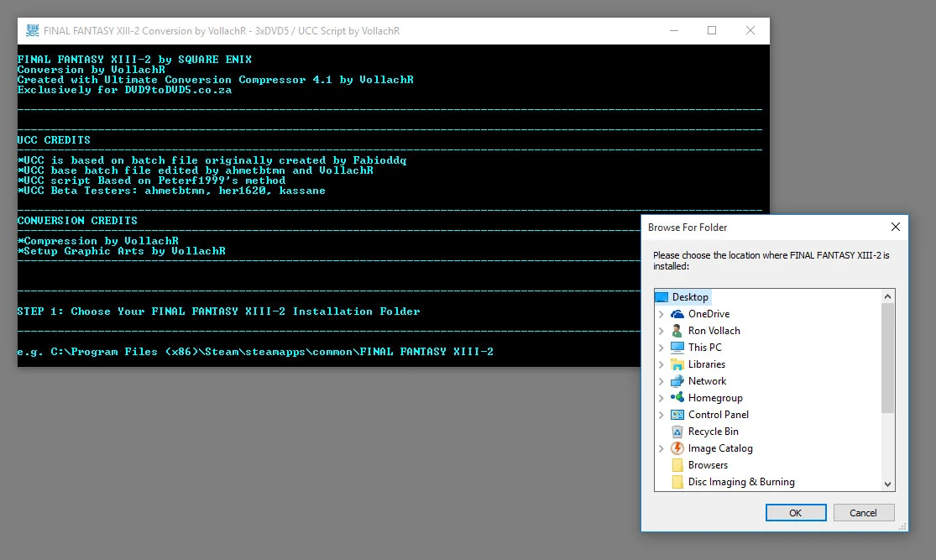
Task: Expand the Network tree node
Action: (661, 381)
